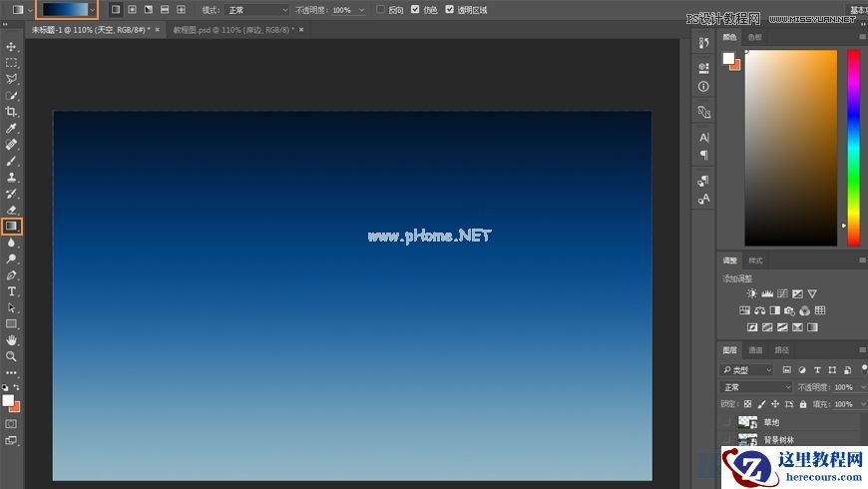Add Levels adjustment layer
868x489 pixels.
pos(767,293)
